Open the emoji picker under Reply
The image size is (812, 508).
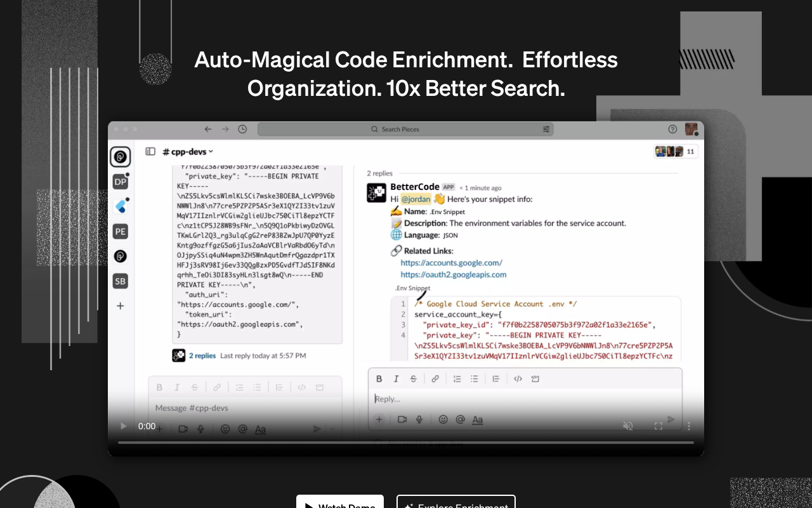click(x=443, y=419)
